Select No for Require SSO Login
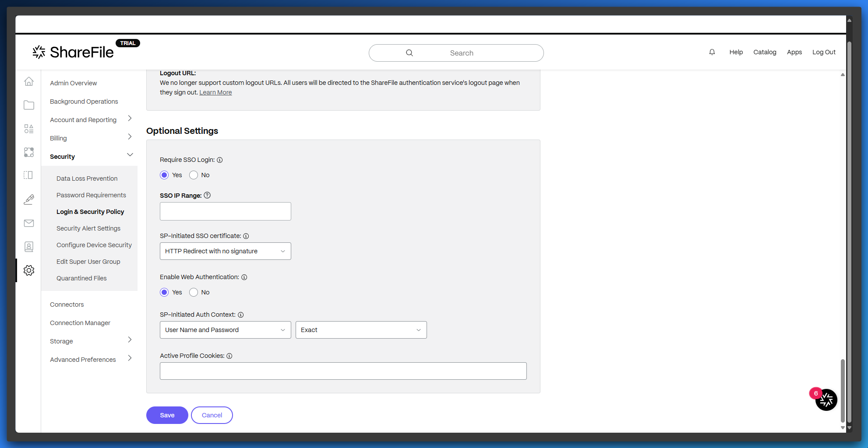 click(x=194, y=175)
